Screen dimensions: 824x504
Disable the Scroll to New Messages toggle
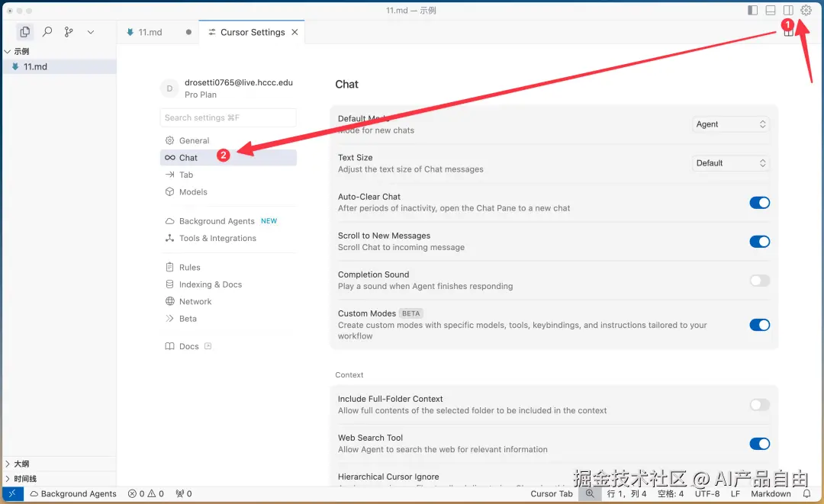759,242
